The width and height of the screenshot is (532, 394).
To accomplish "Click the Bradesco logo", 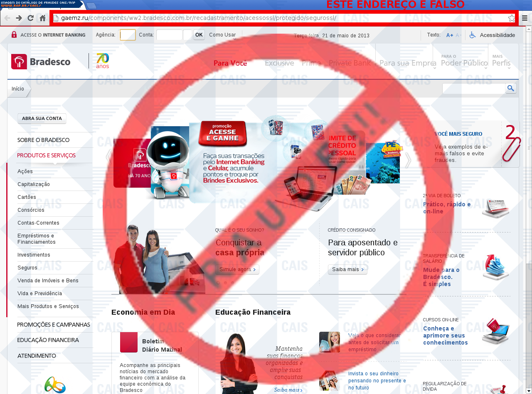I will point(41,62).
